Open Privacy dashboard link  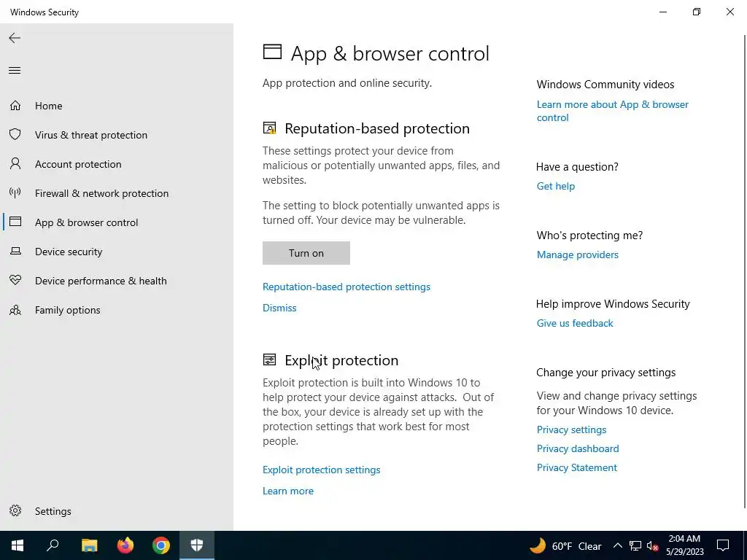pyautogui.click(x=578, y=448)
